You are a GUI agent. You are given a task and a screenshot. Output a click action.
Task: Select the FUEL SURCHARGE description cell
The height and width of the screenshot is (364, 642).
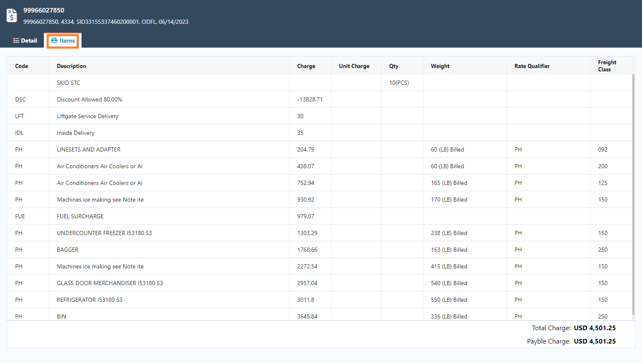pos(80,216)
